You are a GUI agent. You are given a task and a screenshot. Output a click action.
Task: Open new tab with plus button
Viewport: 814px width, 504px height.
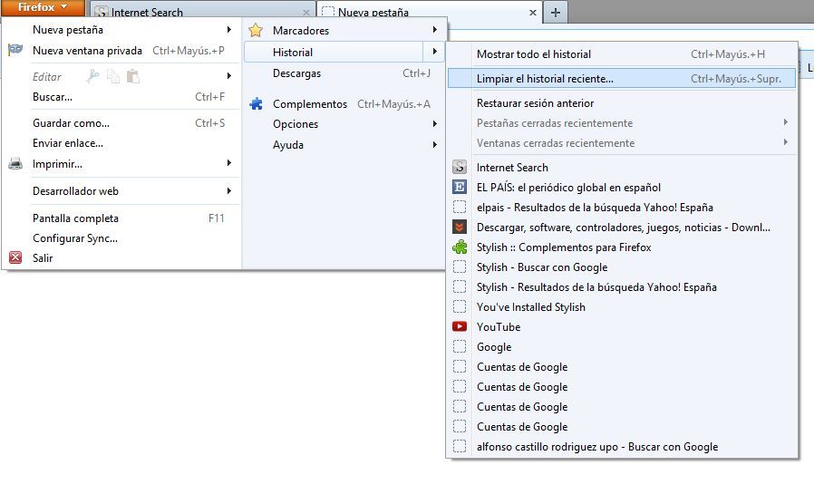pos(555,13)
